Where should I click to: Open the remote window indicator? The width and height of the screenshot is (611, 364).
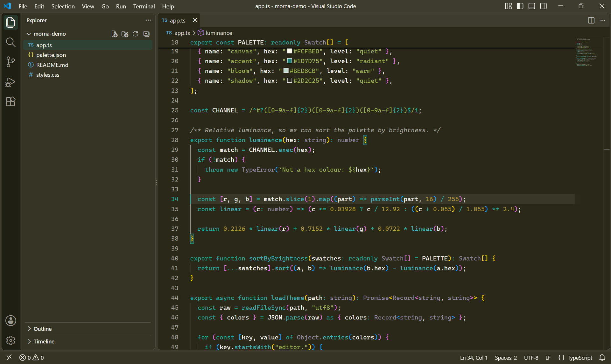(x=9, y=358)
